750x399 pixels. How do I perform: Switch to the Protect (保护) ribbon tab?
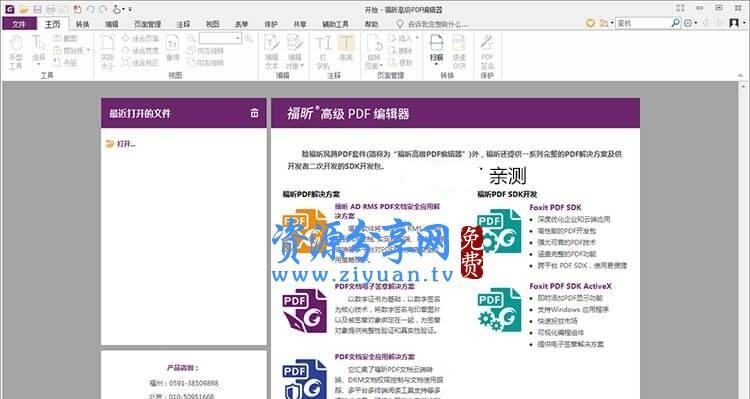(271, 24)
